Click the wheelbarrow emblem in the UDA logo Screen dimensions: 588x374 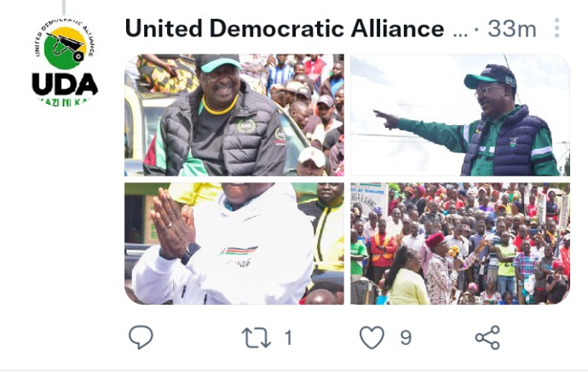tap(66, 48)
